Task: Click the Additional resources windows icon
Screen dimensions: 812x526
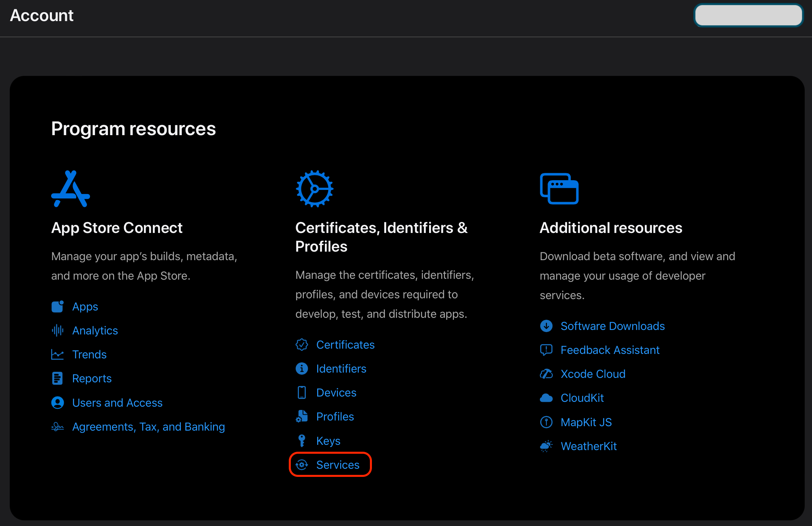Action: pos(559,189)
